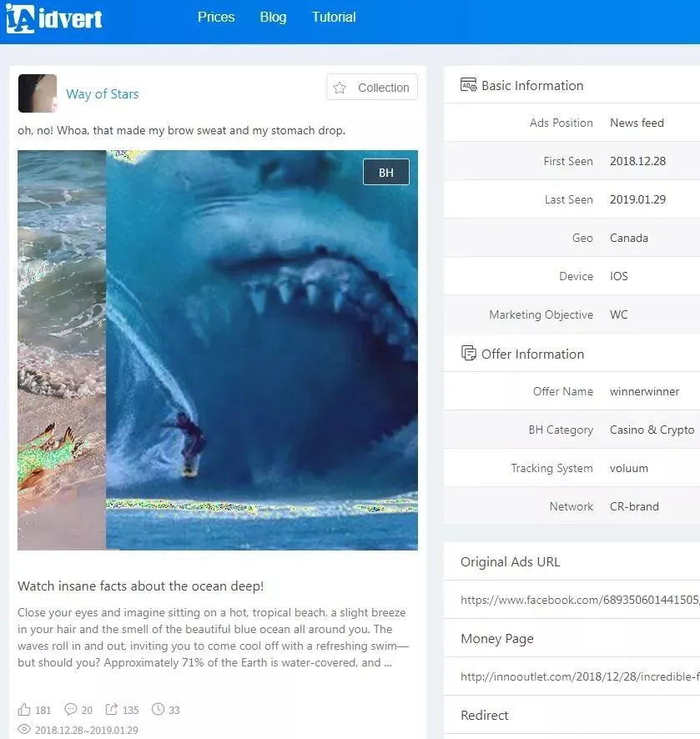
Task: Select the Offer Name 'winnerwinner'
Action: [644, 391]
